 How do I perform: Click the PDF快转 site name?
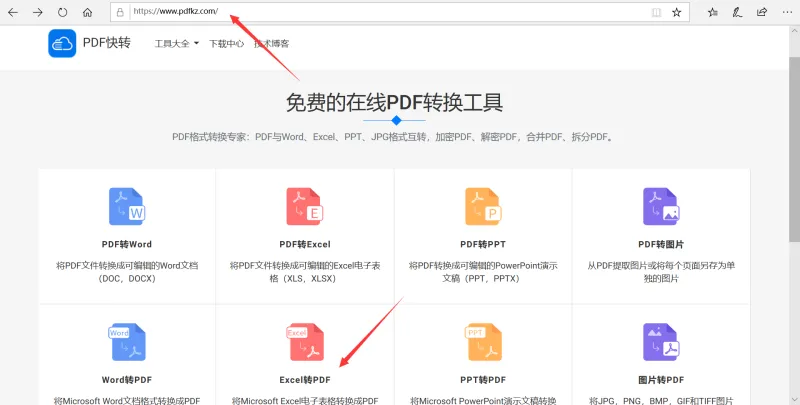[107, 43]
